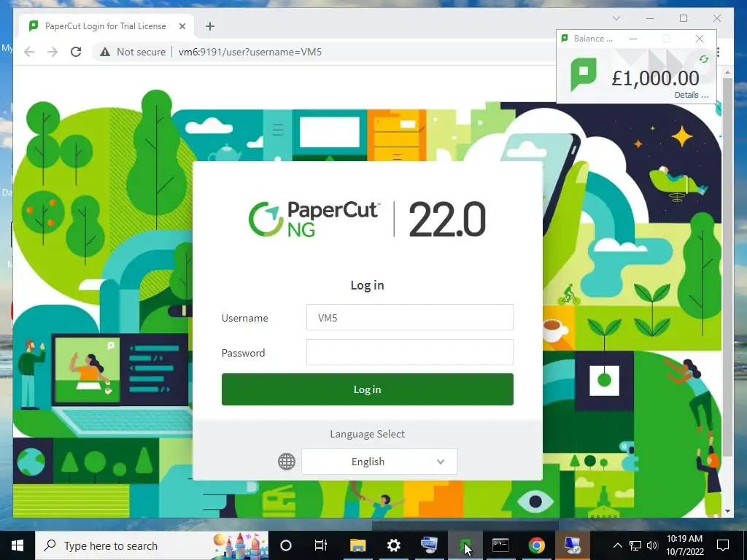This screenshot has height=560, width=747.
Task: Refresh balance icon in Balance window
Action: pyautogui.click(x=704, y=59)
